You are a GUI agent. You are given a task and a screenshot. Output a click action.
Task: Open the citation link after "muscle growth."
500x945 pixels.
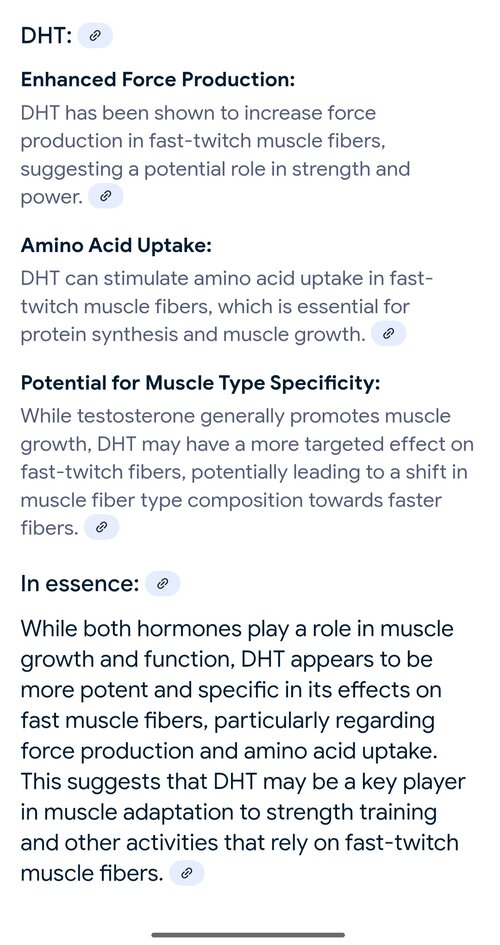pos(389,333)
